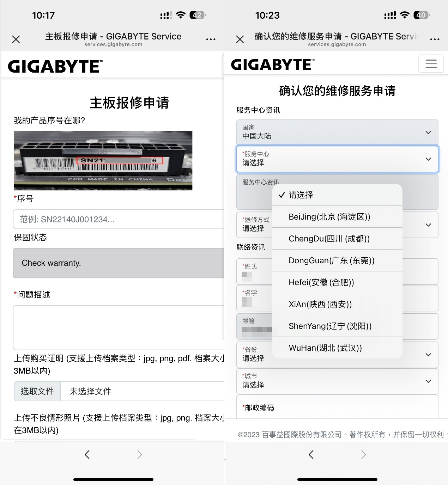Focus the 邮箱 email field
The image size is (448, 485).
[x=337, y=326]
